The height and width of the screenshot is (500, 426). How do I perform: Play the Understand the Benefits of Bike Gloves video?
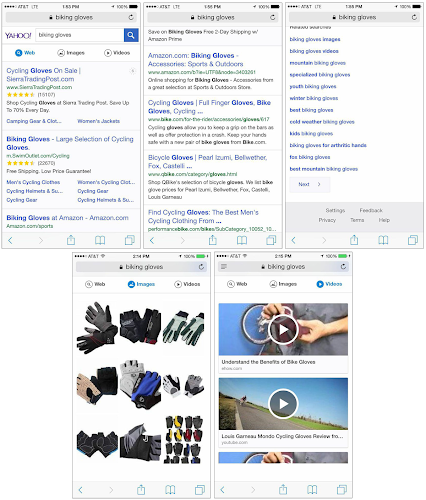283,329
